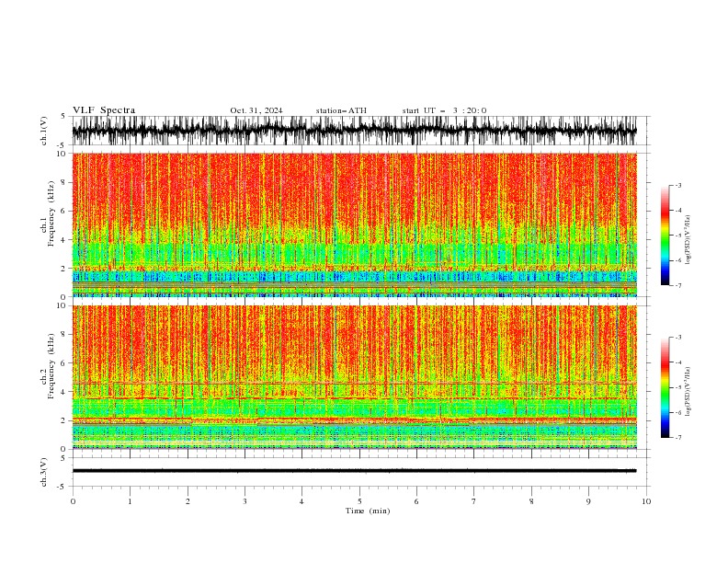Click the "2" tick on the time axis
The image size is (728, 563).
coord(188,501)
